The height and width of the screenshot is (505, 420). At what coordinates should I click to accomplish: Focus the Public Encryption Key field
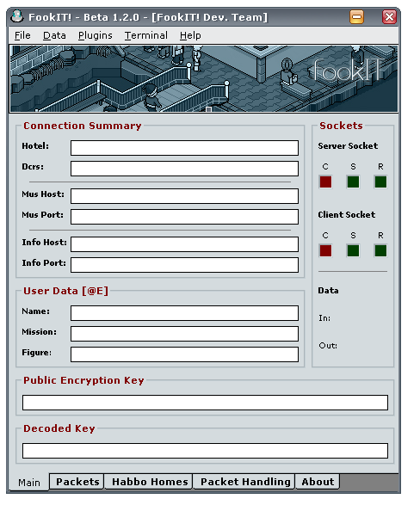click(x=205, y=403)
